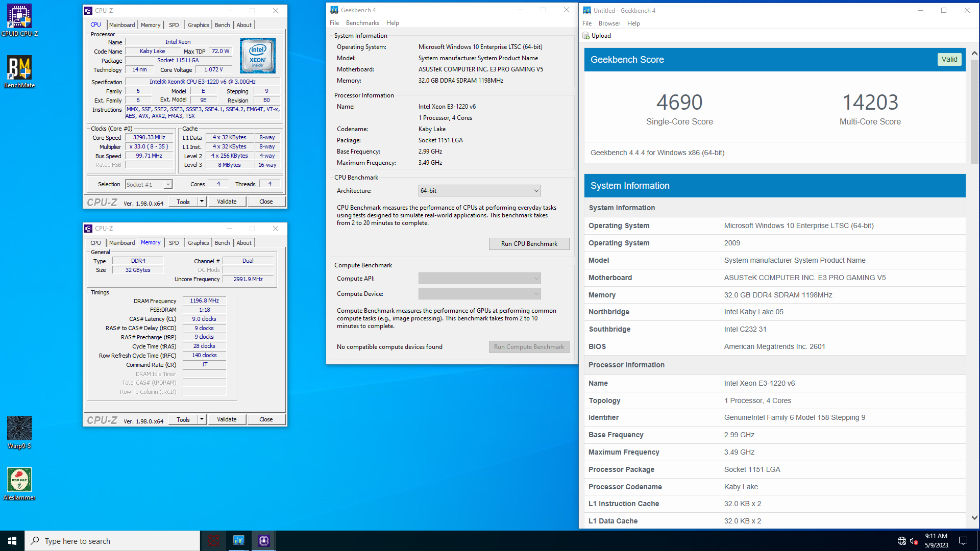Open the About tab in lower CPU-Z window

[244, 243]
